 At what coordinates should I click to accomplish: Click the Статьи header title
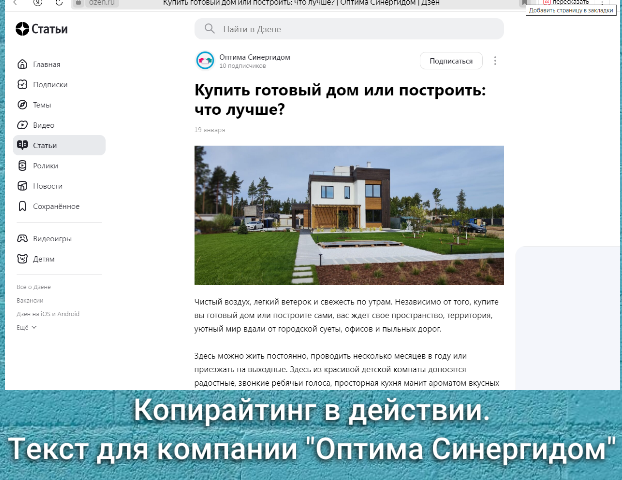(50, 29)
